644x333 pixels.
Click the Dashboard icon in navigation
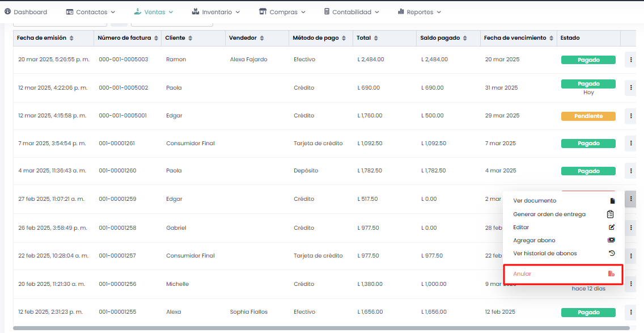[7, 11]
